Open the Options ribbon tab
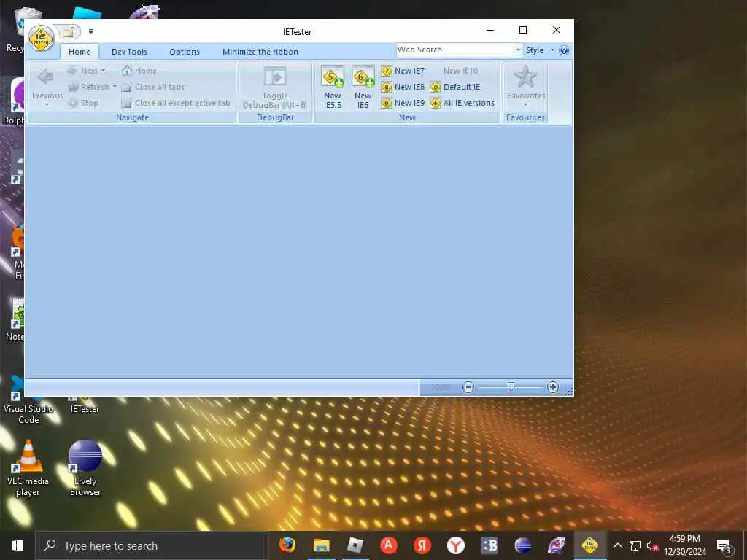 pos(185,52)
